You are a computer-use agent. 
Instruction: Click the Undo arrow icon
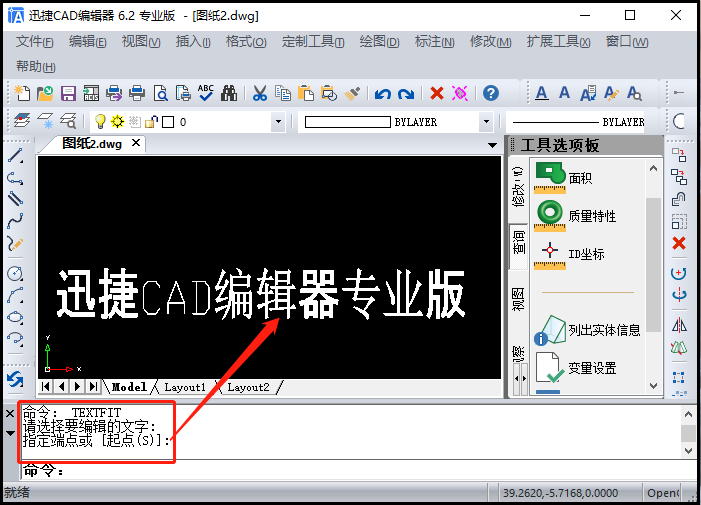(383, 94)
